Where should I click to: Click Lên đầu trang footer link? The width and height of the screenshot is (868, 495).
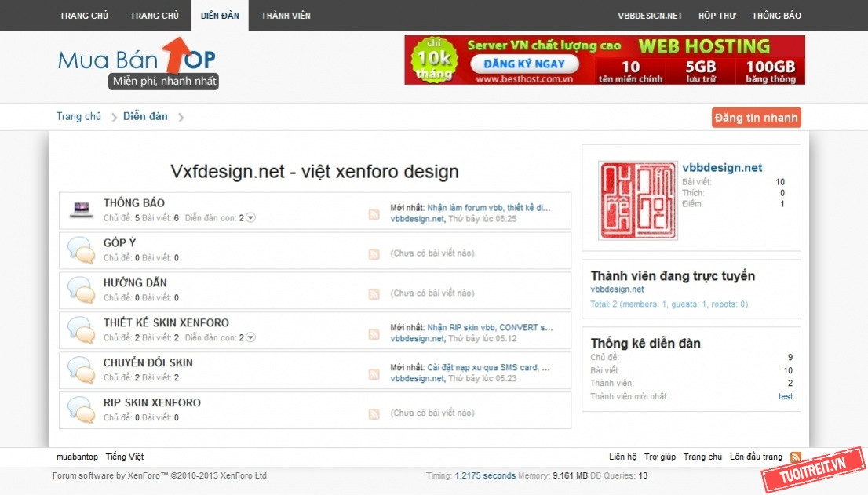click(x=756, y=457)
